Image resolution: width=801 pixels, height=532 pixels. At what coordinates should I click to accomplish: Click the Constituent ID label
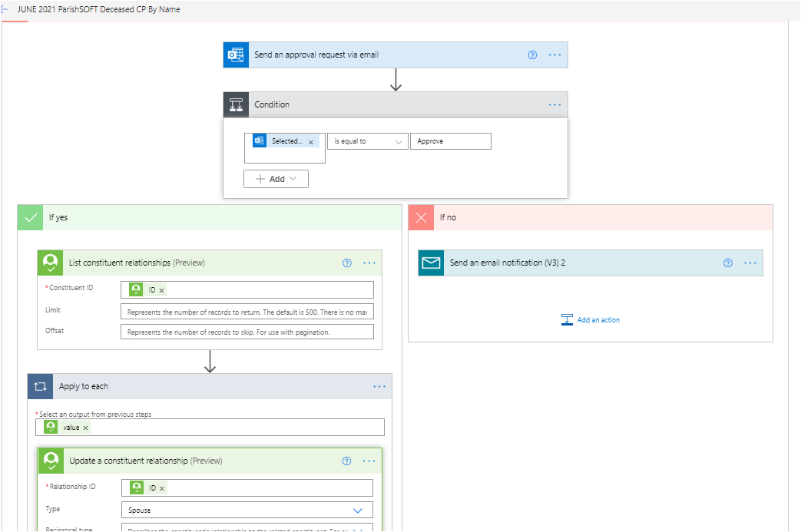71,288
